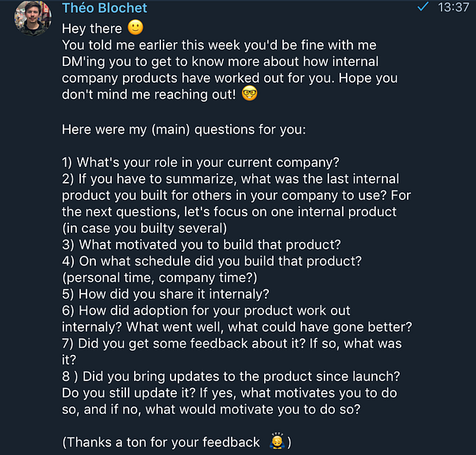This screenshot has height=455, width=476.
Task: Click the bowing person emoji
Action: (x=277, y=442)
